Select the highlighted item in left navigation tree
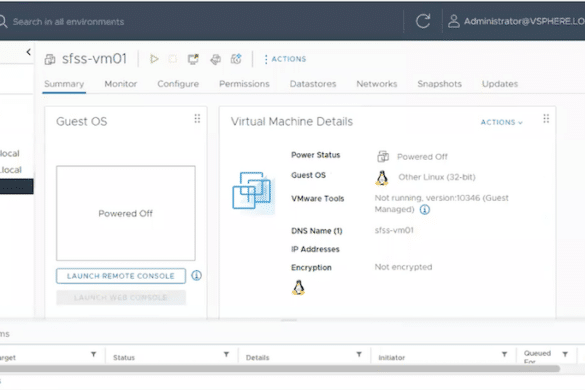Image resolution: width=585 pixels, height=390 pixels. (17, 187)
